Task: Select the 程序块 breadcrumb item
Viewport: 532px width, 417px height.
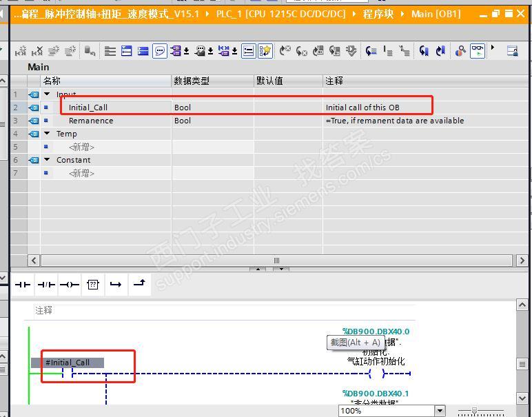Action: (378, 14)
